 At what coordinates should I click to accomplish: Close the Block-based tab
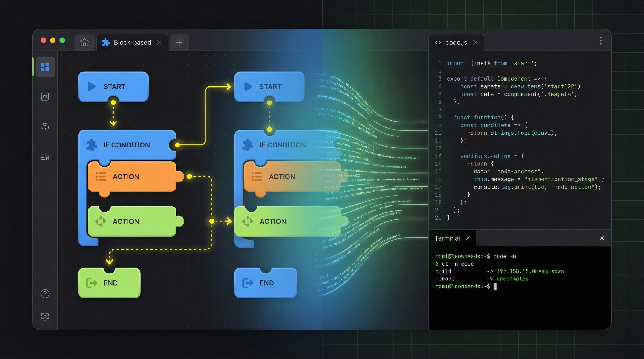pyautogui.click(x=159, y=43)
